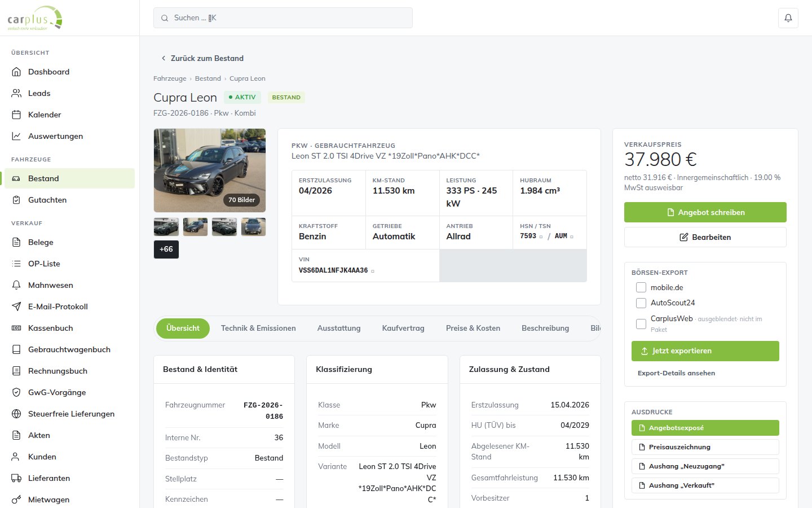Click the Bearbeiten button
Viewport: 812px width, 508px height.
705,237
